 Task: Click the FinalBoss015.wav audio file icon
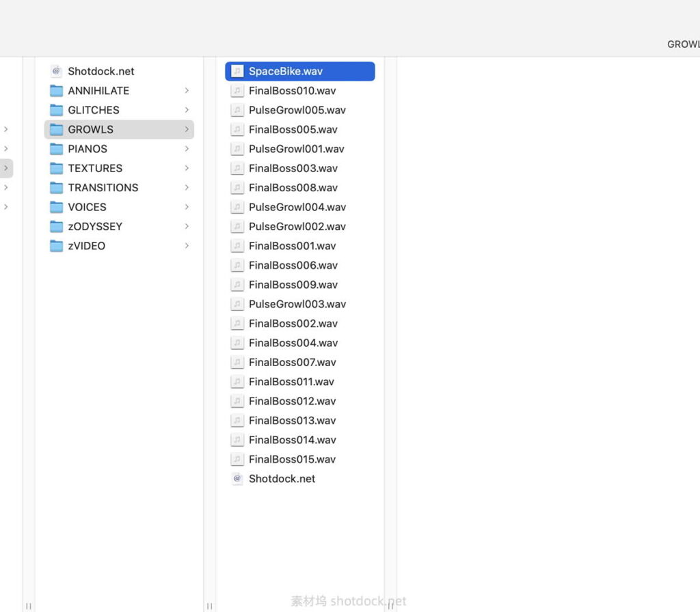click(x=237, y=460)
